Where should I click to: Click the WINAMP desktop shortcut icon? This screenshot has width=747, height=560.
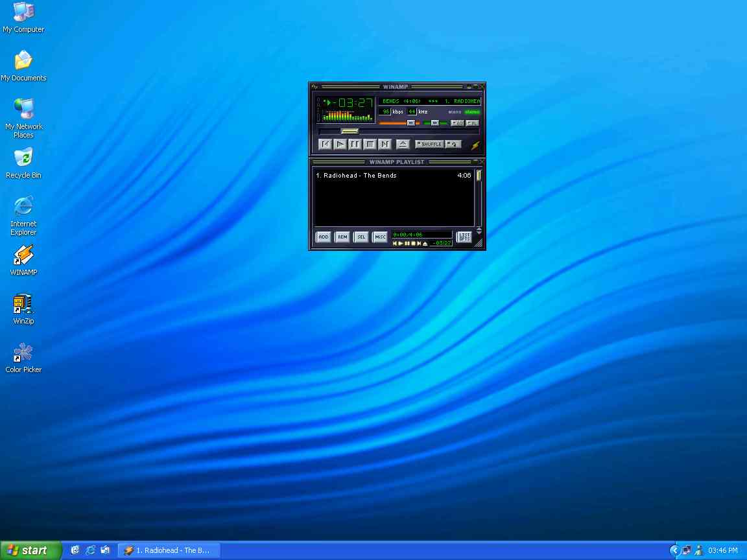point(23,260)
